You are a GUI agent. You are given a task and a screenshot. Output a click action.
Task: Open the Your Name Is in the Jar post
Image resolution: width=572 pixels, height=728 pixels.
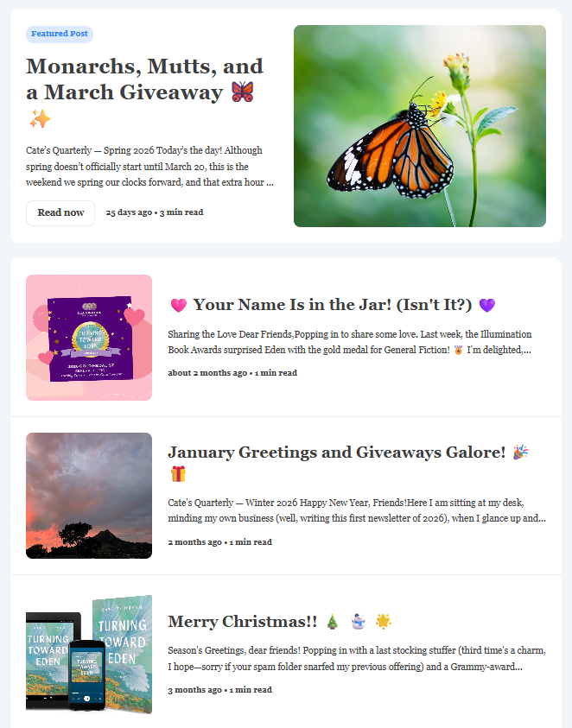(x=333, y=305)
